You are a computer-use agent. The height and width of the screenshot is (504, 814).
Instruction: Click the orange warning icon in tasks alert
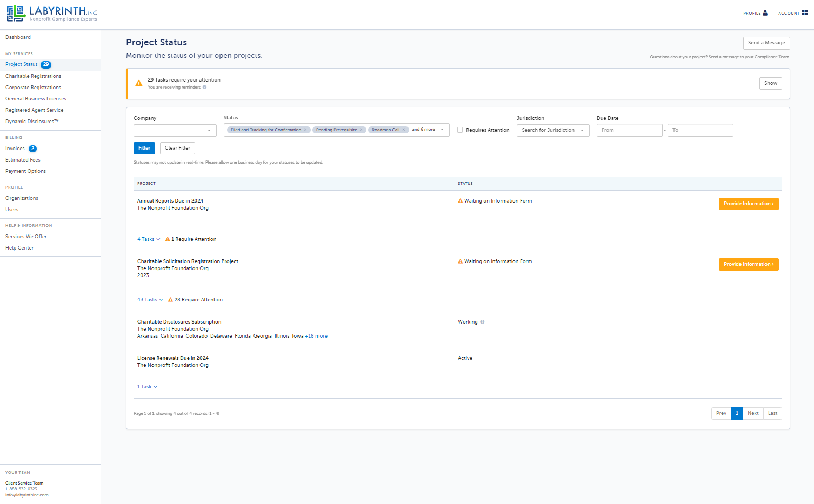(139, 83)
